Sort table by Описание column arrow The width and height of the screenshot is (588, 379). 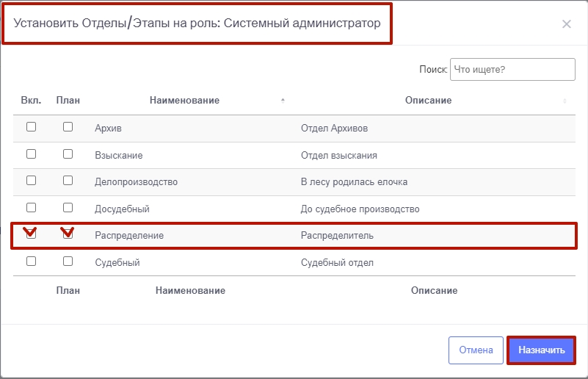tap(565, 101)
